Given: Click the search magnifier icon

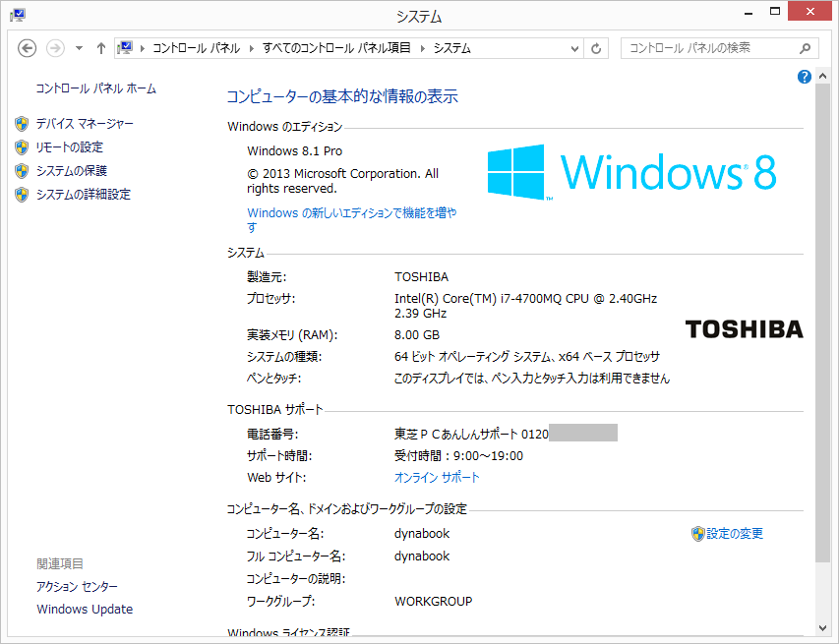Looking at the screenshot, I should [805, 48].
